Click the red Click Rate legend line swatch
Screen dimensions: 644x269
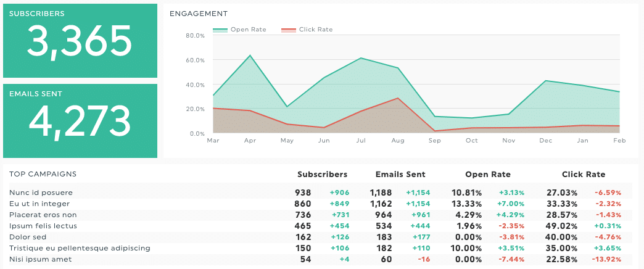click(x=289, y=30)
